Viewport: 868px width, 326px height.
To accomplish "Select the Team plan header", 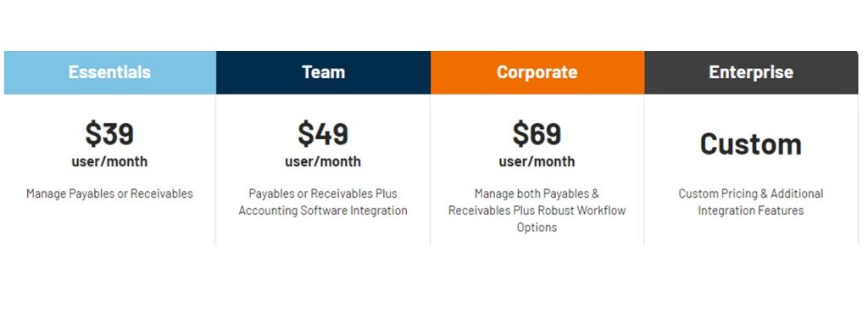I will click(323, 73).
